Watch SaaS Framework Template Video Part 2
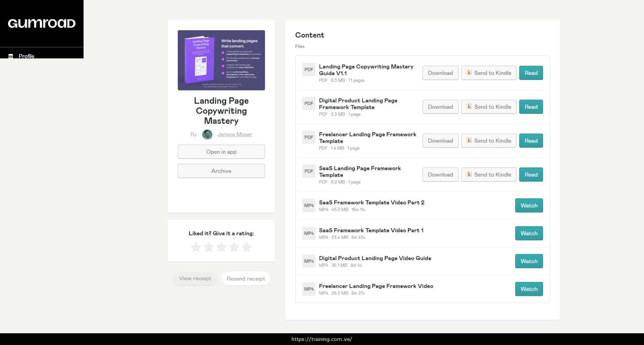 [x=529, y=205]
